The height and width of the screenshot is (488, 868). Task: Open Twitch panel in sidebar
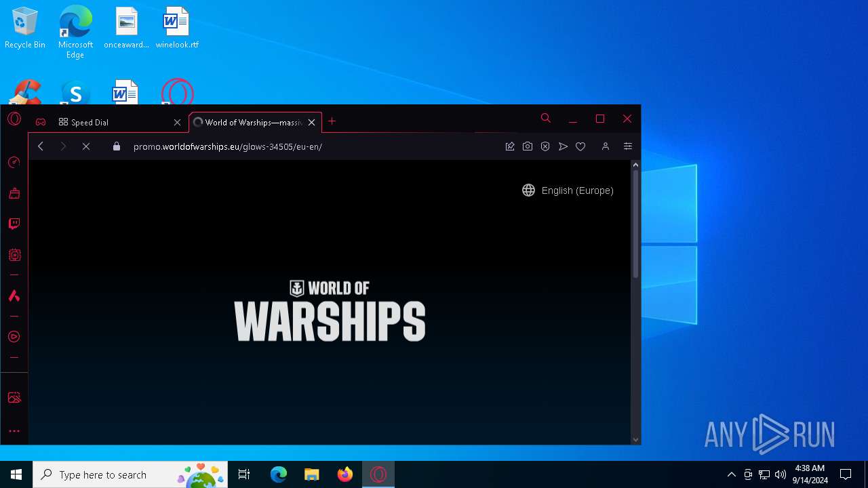pos(14,224)
